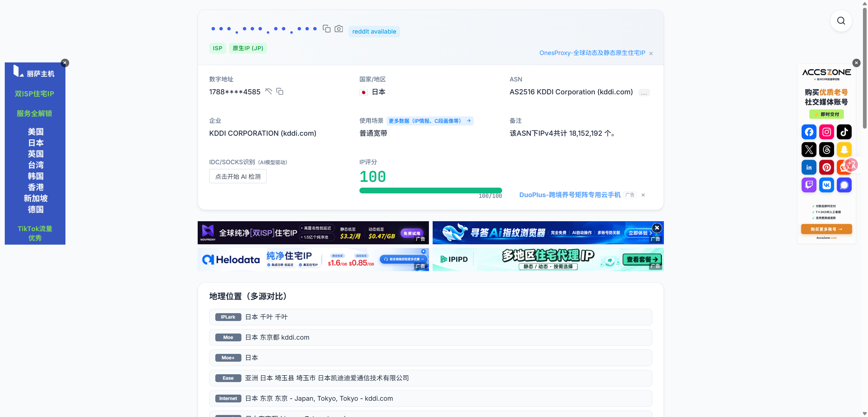Click the Internet source Tokyo row

431,398
